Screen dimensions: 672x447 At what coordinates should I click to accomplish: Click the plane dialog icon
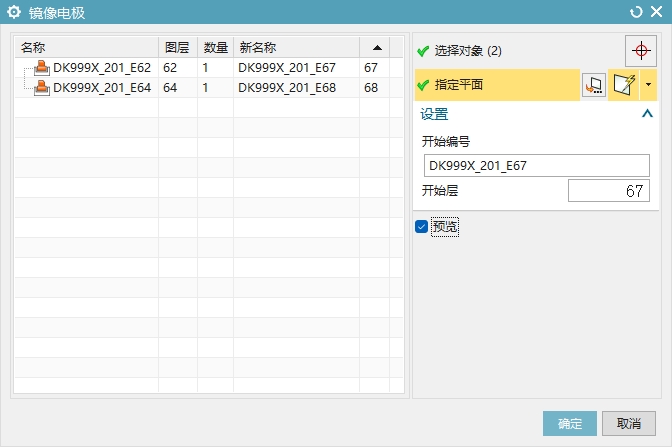(594, 86)
